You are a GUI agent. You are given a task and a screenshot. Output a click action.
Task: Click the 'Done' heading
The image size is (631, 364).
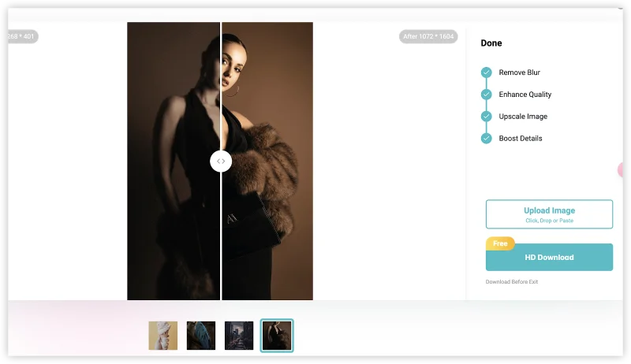[491, 43]
